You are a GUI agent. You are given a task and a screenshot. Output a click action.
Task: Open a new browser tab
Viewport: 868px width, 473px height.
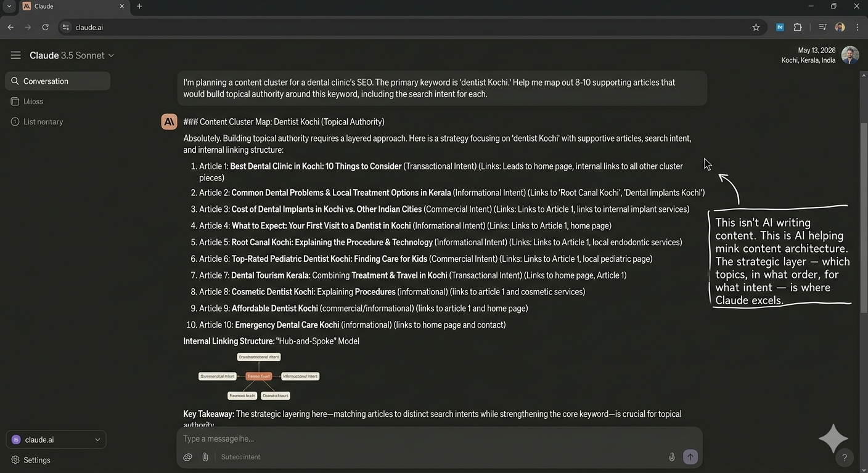tap(139, 6)
